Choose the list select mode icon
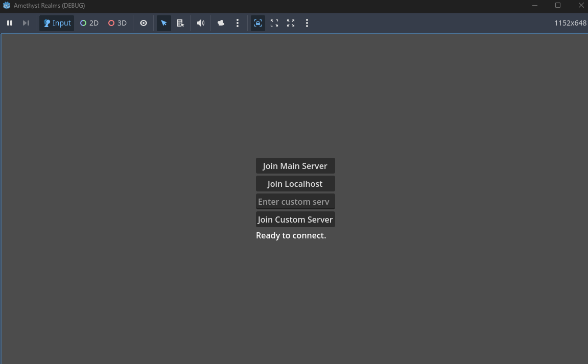Image resolution: width=588 pixels, height=364 pixels. (x=180, y=23)
